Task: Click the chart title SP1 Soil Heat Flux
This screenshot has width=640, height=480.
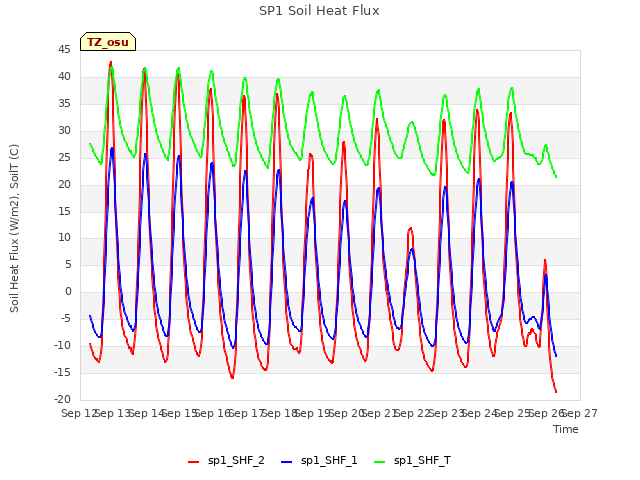Action: tap(319, 11)
